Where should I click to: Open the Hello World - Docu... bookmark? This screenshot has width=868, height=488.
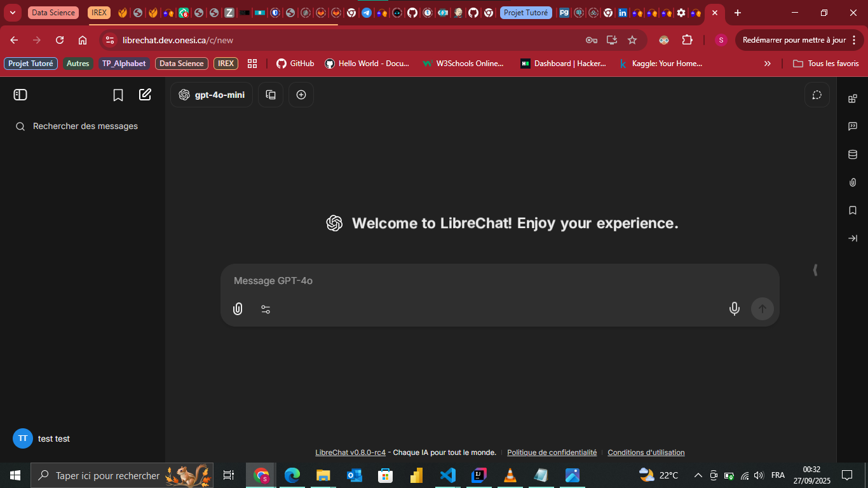click(x=367, y=64)
